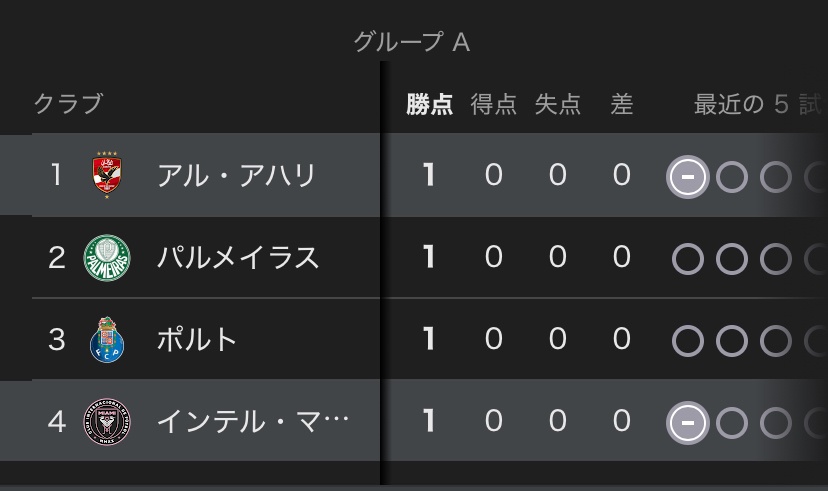Click the グループ A group title
This screenshot has width=828, height=491.
point(412,42)
